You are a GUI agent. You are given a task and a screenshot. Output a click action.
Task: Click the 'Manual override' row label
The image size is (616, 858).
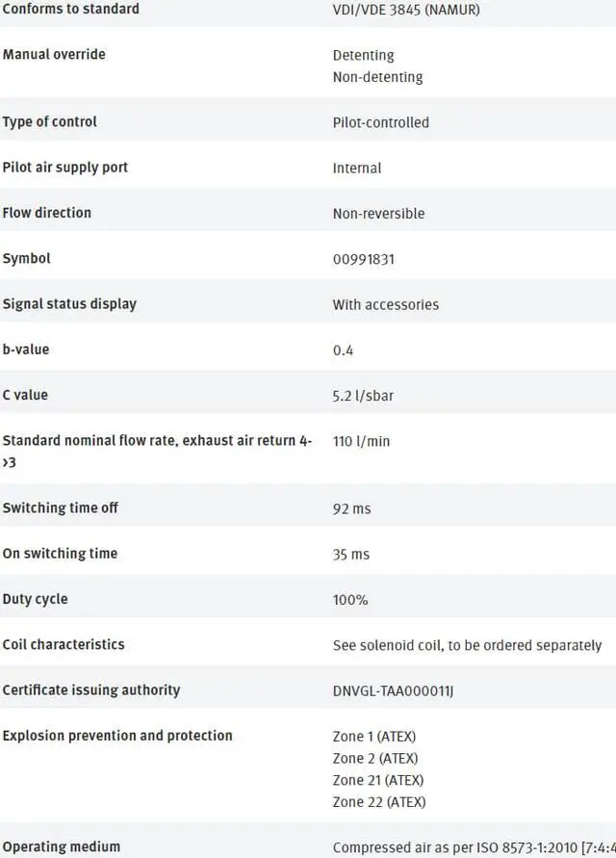[x=54, y=54]
